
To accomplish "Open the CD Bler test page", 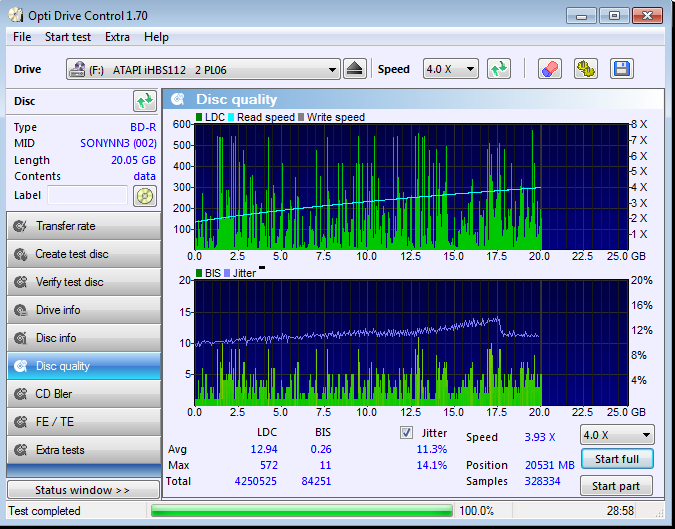I will (84, 394).
